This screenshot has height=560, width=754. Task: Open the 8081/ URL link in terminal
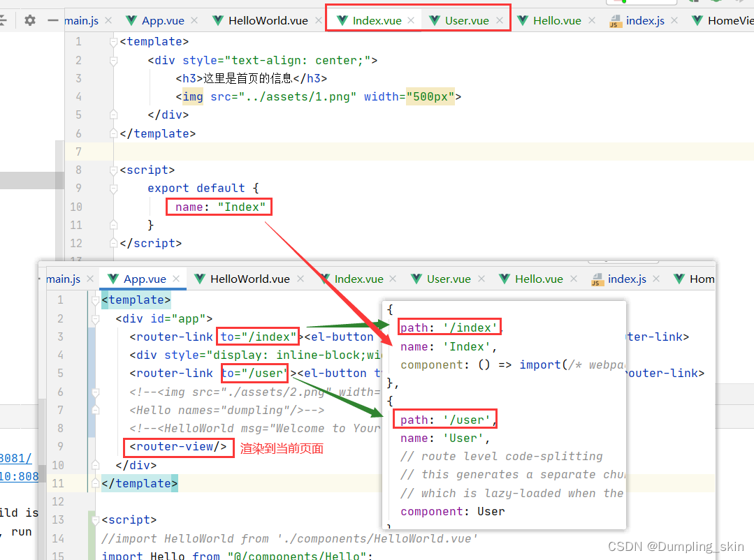16,458
